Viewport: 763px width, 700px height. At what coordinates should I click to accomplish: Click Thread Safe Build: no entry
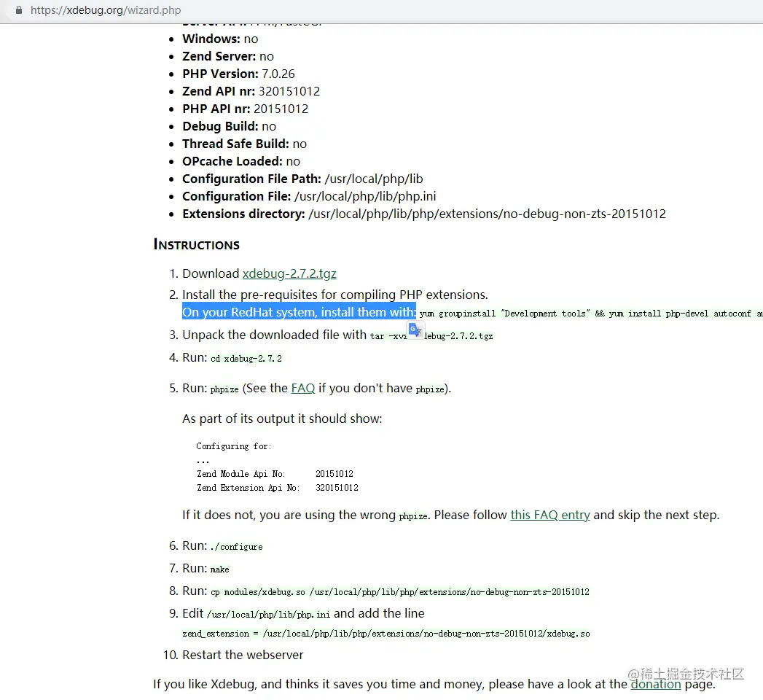pyautogui.click(x=244, y=144)
